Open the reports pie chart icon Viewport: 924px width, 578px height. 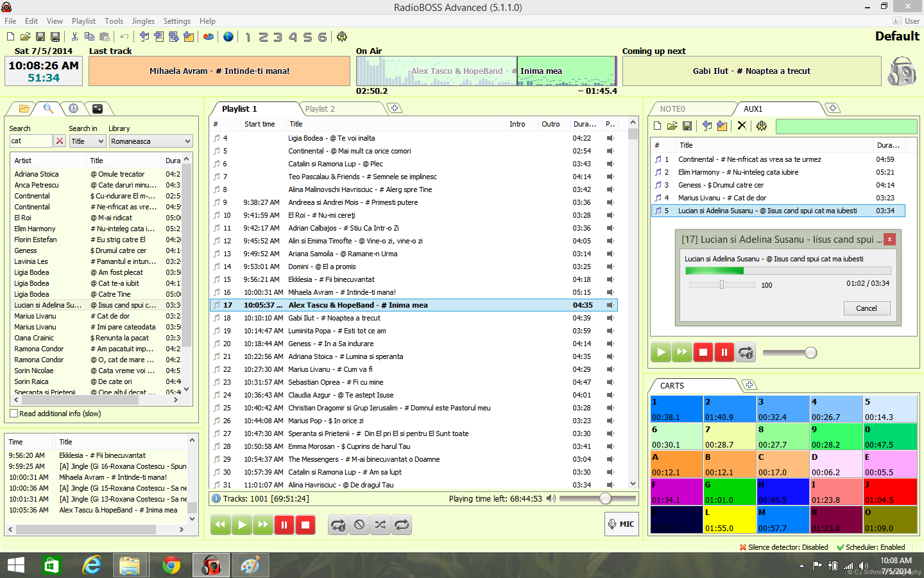pyautogui.click(x=209, y=37)
